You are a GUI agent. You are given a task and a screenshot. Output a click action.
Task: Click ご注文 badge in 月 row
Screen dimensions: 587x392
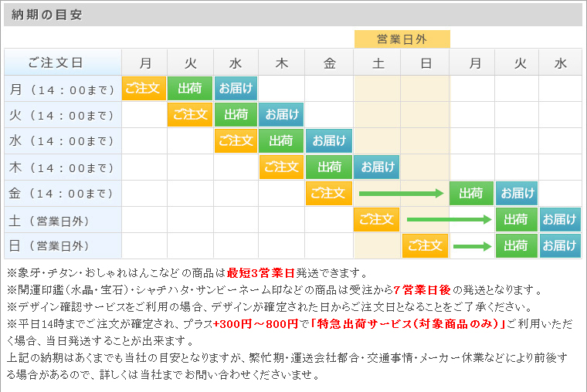(144, 88)
